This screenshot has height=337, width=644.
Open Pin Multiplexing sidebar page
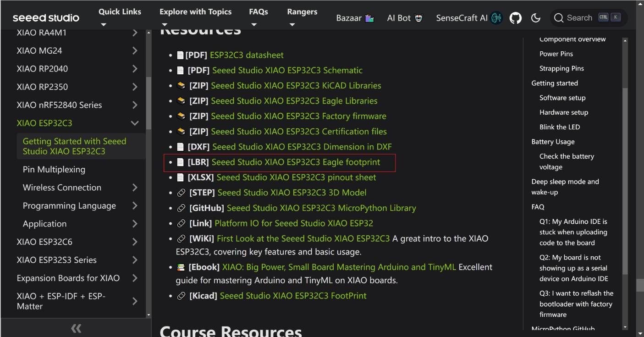click(54, 169)
